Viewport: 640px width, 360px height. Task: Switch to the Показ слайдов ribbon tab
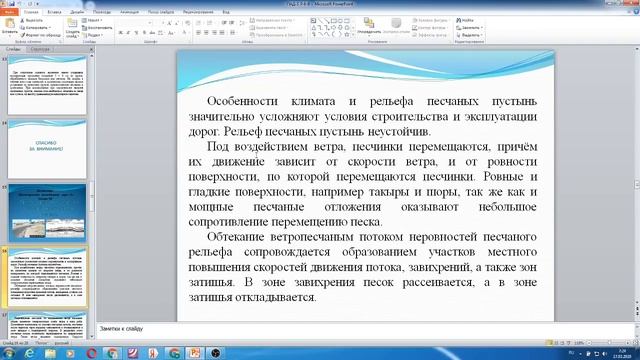tap(161, 12)
